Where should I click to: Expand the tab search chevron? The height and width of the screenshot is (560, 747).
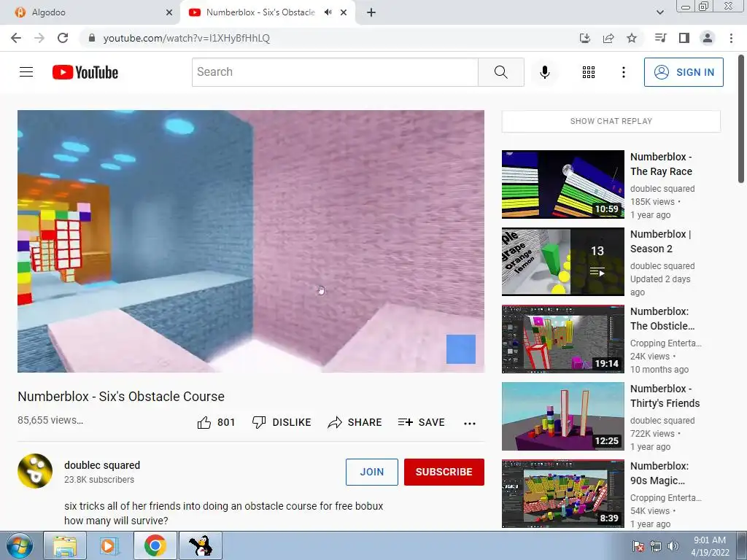(660, 12)
